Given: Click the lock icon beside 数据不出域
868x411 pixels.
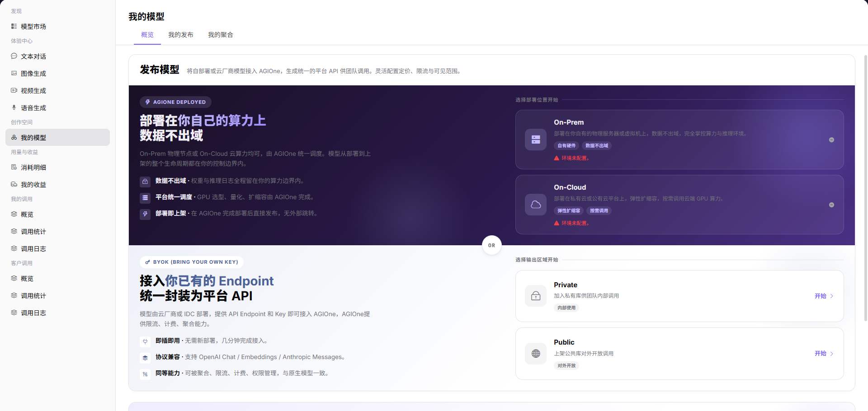Looking at the screenshot, I should [145, 182].
